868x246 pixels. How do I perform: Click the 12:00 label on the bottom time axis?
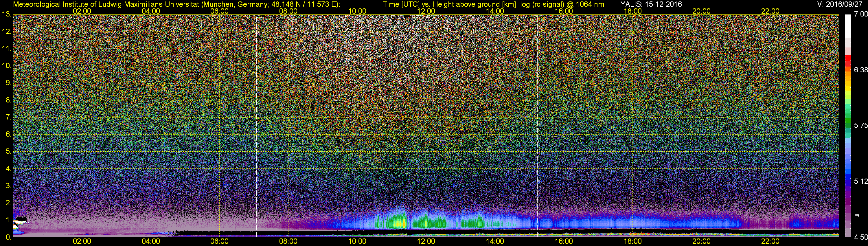coord(426,241)
